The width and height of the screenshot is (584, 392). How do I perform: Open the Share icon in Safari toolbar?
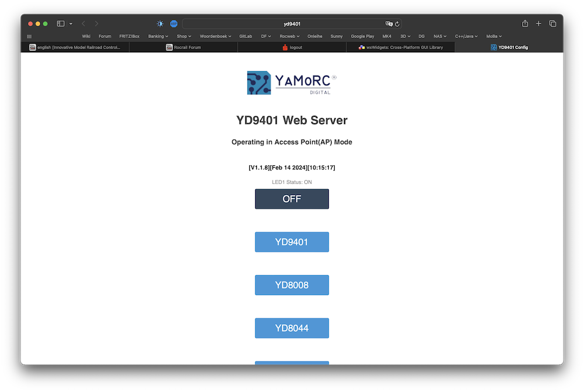tap(525, 23)
